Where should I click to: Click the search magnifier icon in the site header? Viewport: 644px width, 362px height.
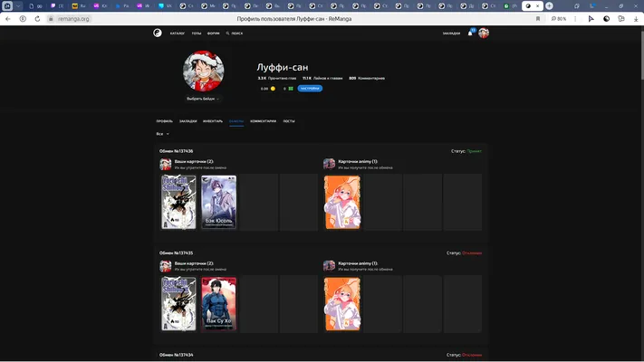click(x=227, y=33)
